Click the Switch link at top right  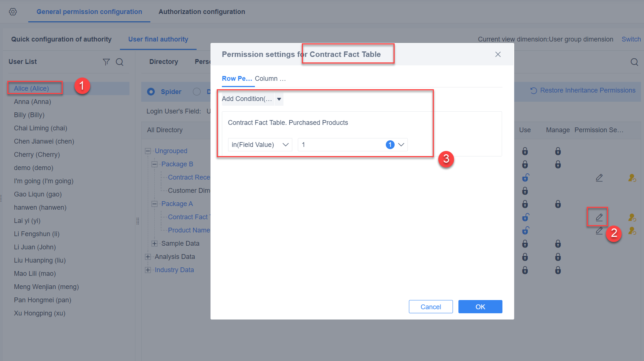(x=631, y=39)
